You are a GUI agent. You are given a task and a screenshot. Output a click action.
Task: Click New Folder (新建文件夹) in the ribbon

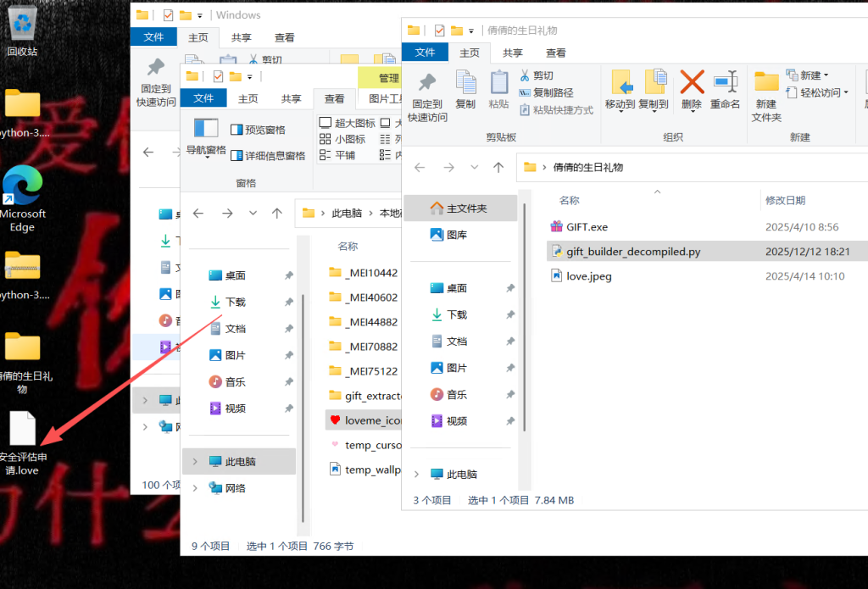(x=766, y=96)
